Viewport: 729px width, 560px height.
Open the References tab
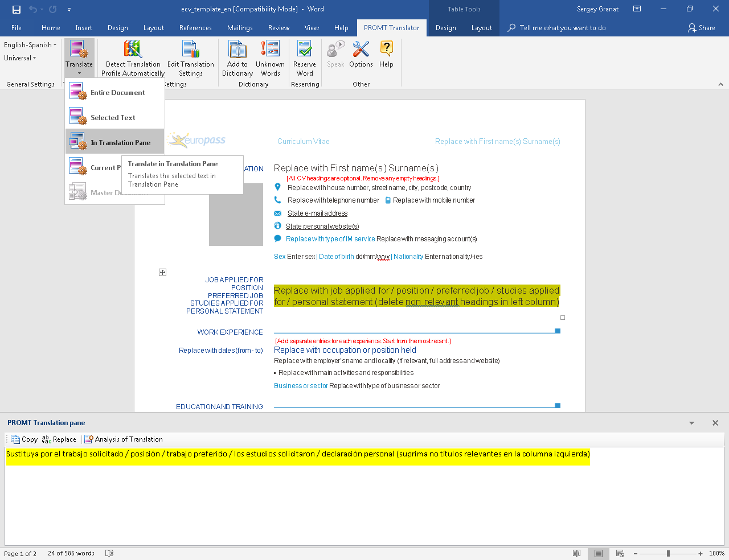tap(195, 27)
